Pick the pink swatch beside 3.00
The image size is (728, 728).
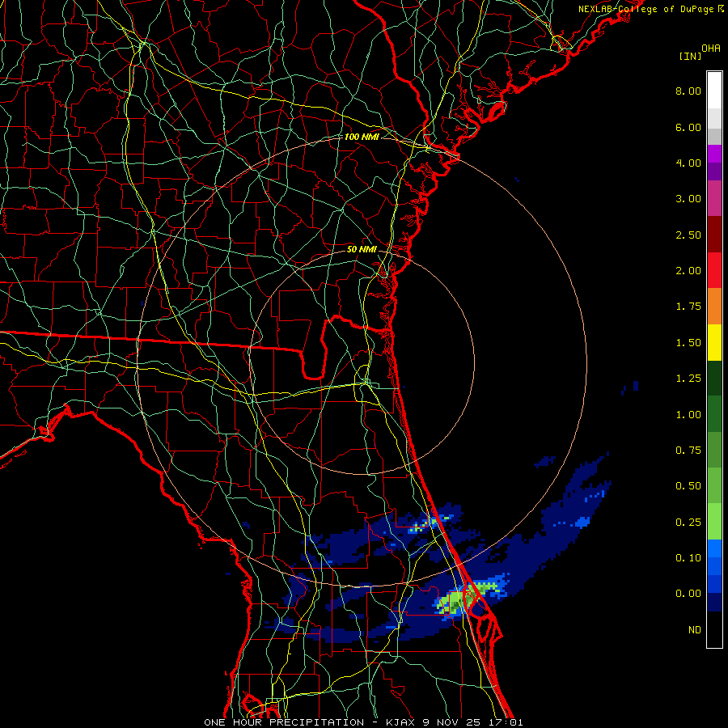(714, 198)
